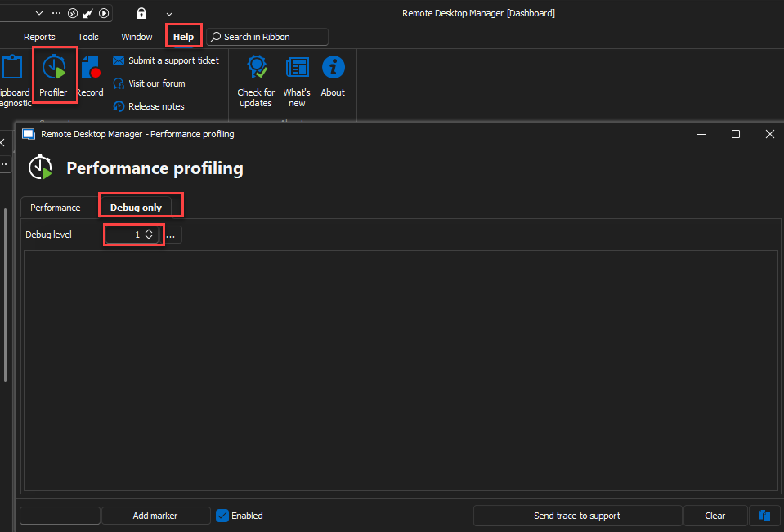Click the left panel vertical scrollbar

[5, 295]
